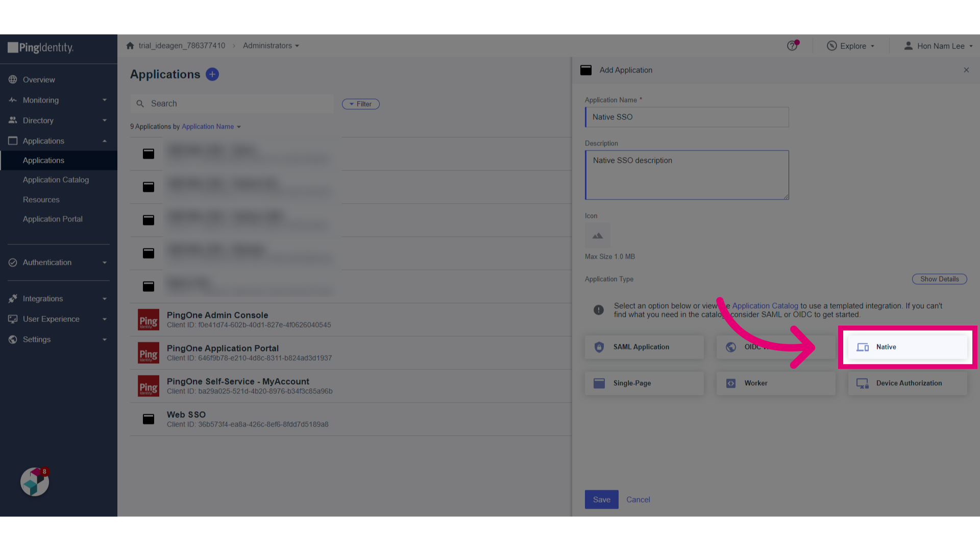Upload an application icon image placeholder
Image resolution: width=980 pixels, height=551 pixels.
(x=598, y=236)
